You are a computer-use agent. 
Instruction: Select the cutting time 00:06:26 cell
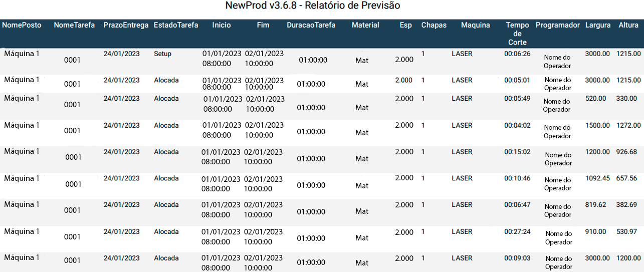(x=517, y=54)
